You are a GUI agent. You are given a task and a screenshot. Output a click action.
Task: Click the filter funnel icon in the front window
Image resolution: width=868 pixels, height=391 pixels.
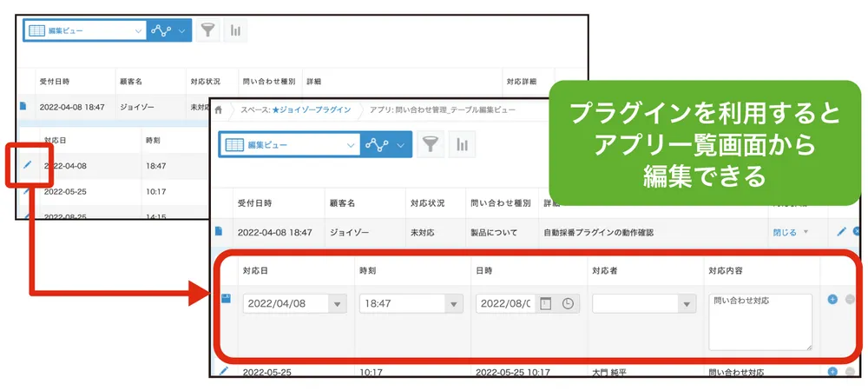coord(431,144)
